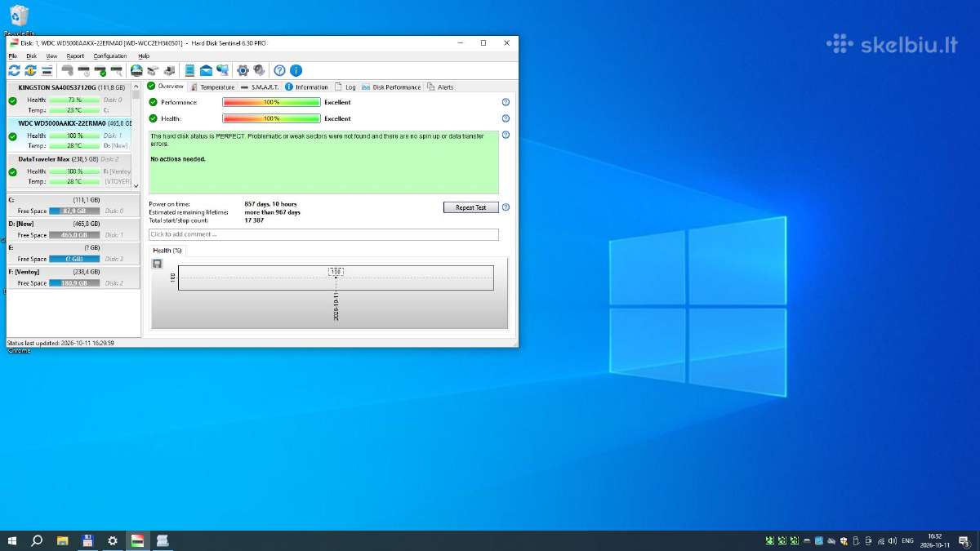Open the Configuration menu
Screen dimensions: 980x551
tap(110, 56)
